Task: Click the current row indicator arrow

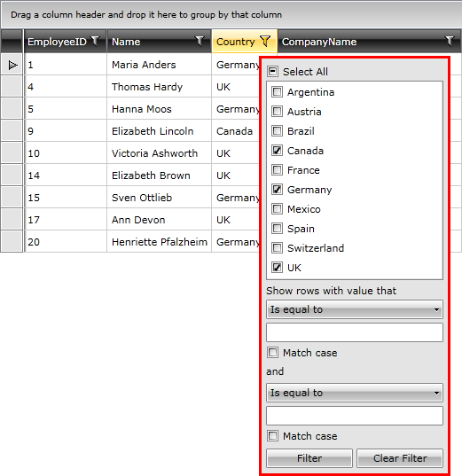Action: coord(12,65)
